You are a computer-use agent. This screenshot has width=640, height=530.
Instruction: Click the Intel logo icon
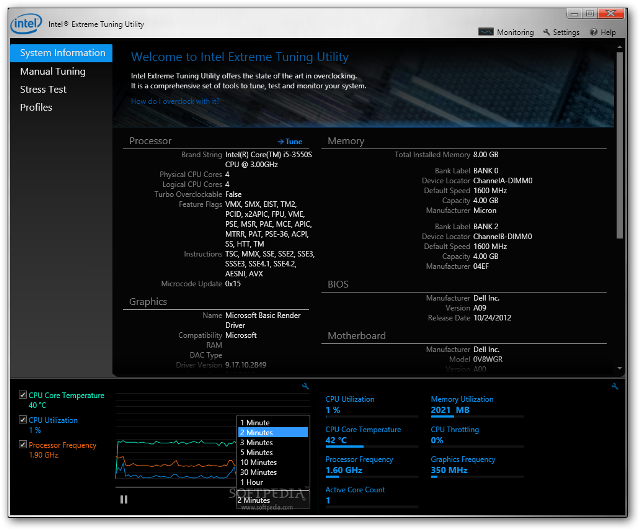coord(26,24)
